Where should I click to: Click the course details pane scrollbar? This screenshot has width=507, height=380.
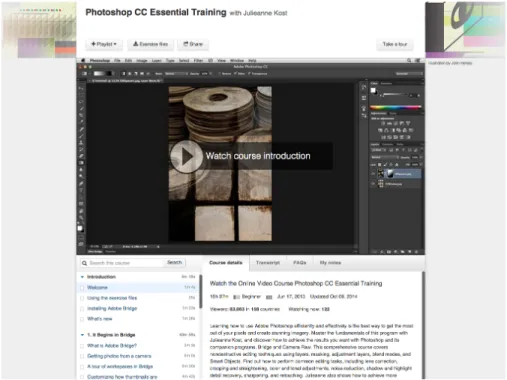(x=423, y=325)
